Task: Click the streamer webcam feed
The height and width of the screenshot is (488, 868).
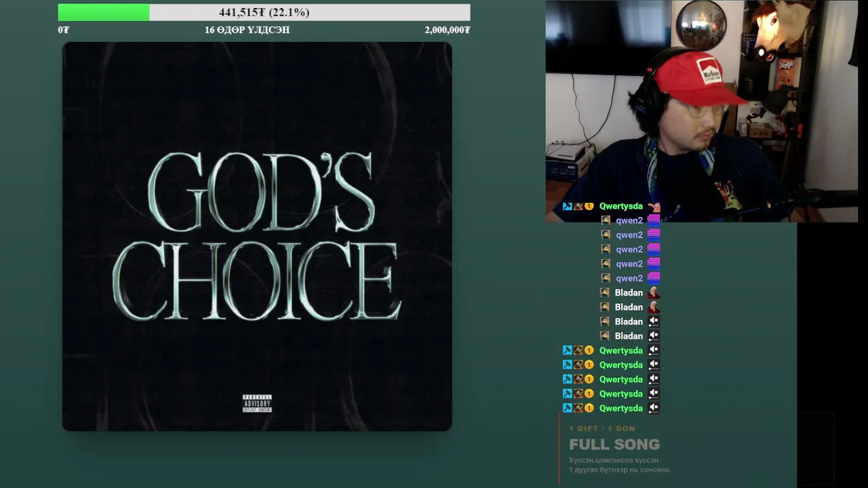Action: [702, 111]
